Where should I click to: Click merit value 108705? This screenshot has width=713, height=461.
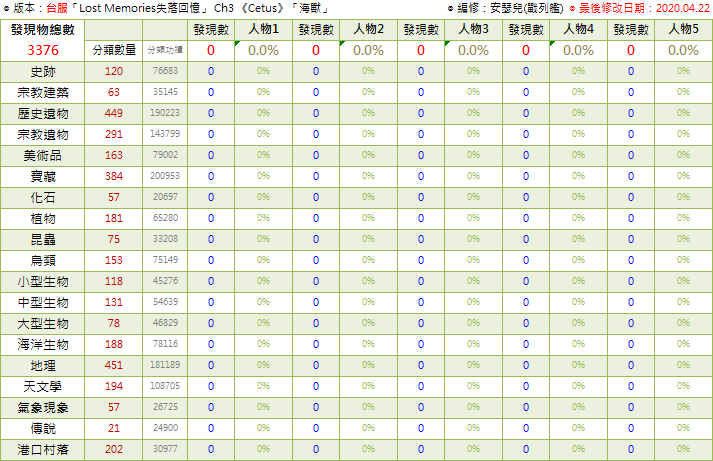165,386
